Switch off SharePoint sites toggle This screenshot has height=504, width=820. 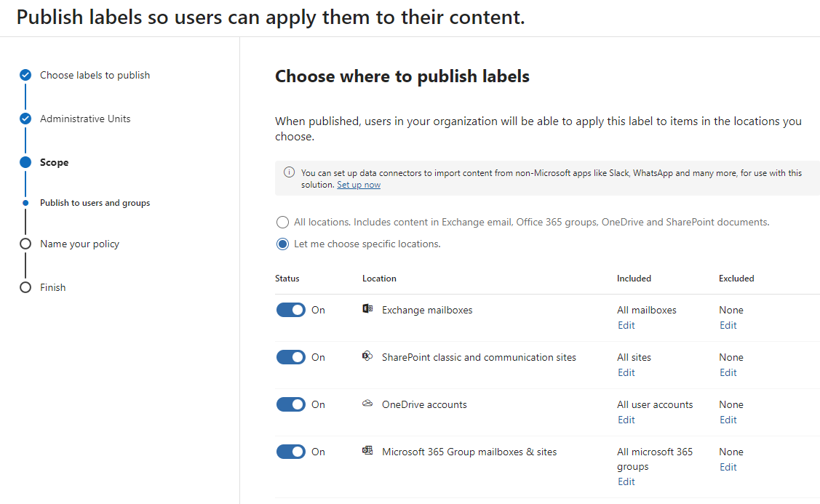point(290,357)
